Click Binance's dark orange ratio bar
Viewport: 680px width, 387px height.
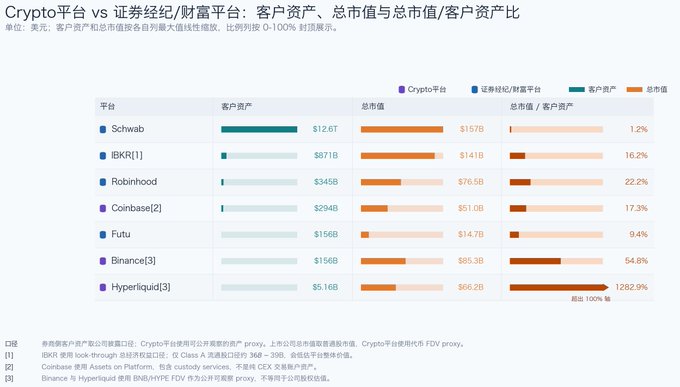535,261
